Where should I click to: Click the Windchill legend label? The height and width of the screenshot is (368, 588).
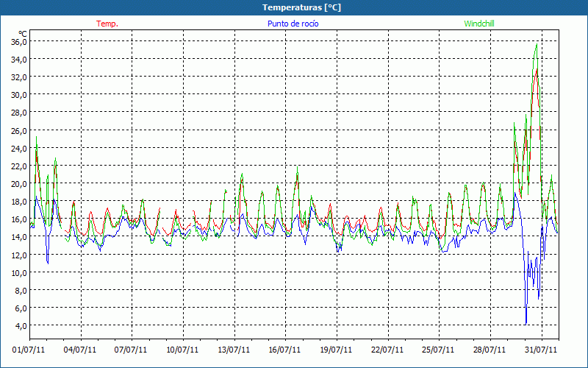point(479,24)
